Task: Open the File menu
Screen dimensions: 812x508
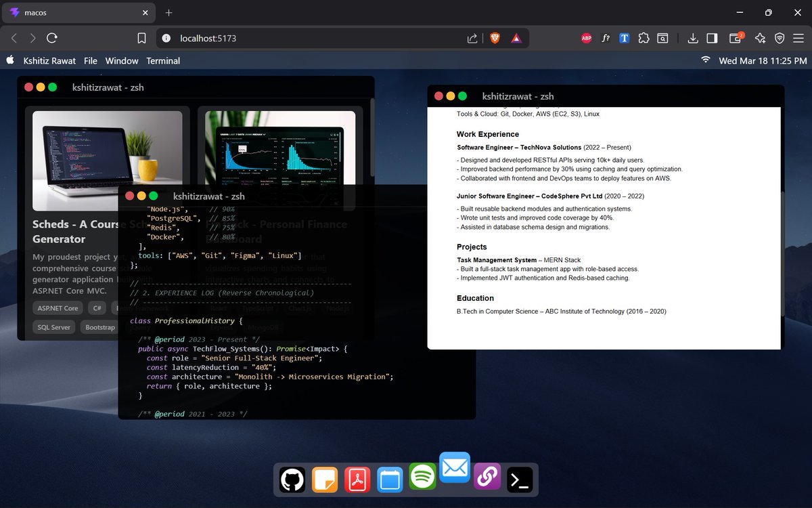Action: pyautogui.click(x=91, y=60)
